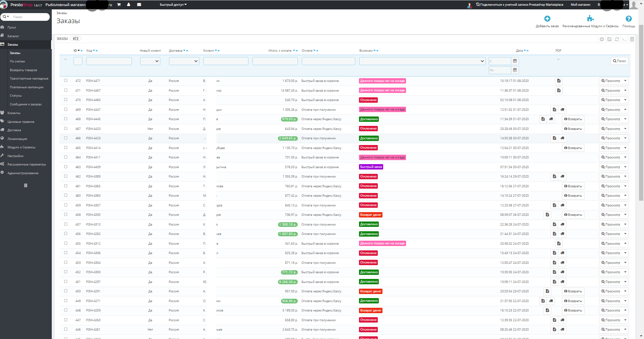This screenshot has height=339, width=644.
Task: Click the refresh list icon above table
Action: [x=617, y=39]
